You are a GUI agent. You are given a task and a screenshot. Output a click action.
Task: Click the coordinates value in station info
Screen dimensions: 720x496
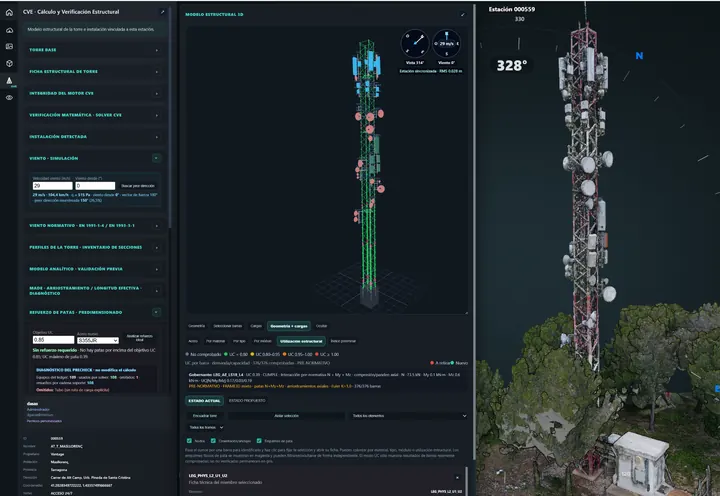(x=81, y=485)
